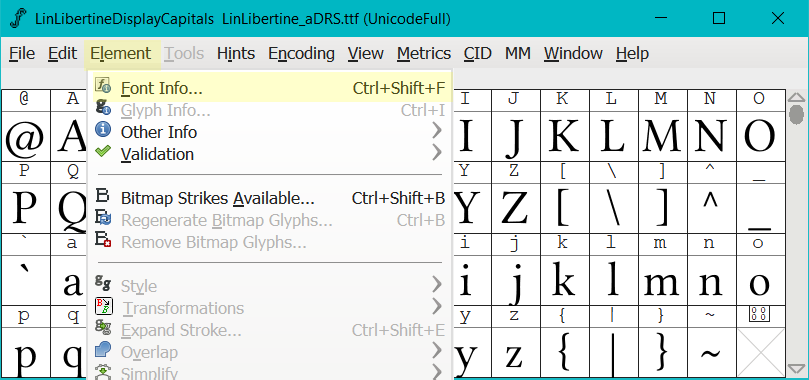Click the Simplify menu icon
Image resolution: width=809 pixels, height=380 pixels.
point(103,371)
